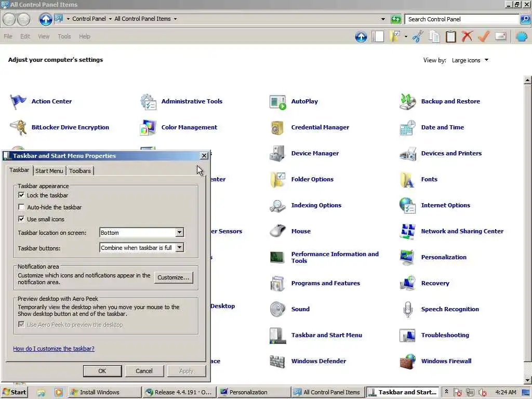Open Network and Sharing Center icon
532x399 pixels.
[x=407, y=231]
